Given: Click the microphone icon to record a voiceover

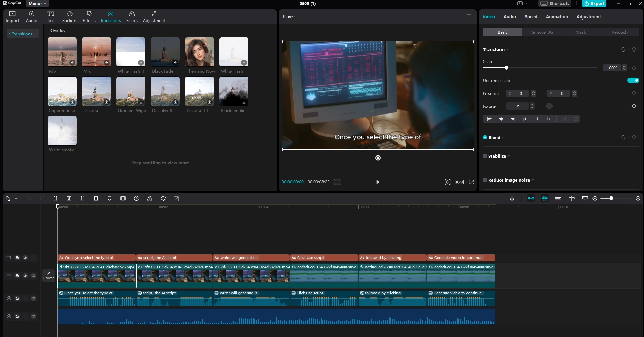Looking at the screenshot, I should (512, 198).
